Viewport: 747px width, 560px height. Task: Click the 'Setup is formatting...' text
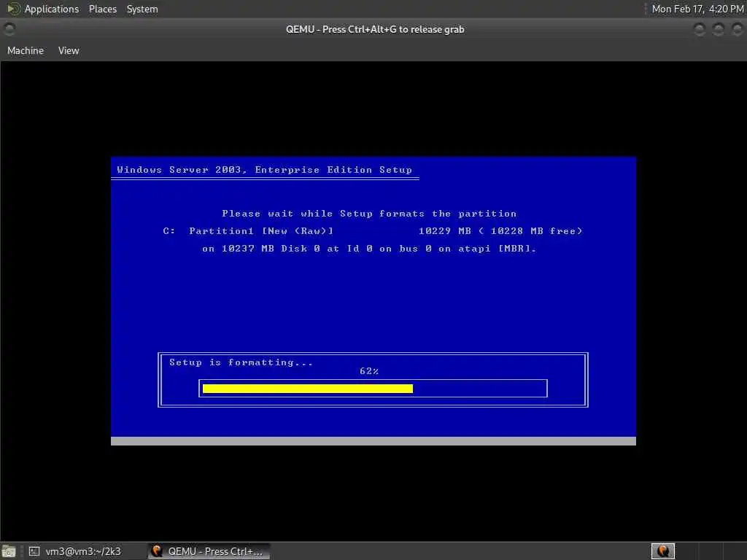pos(241,362)
